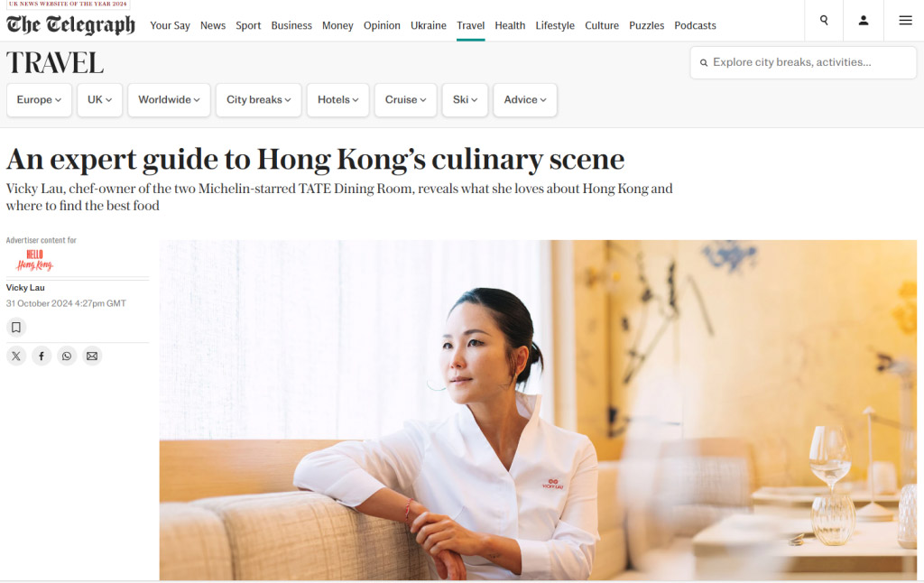Expand the Europe dropdown
Screen dimensions: 924x583
(39, 99)
